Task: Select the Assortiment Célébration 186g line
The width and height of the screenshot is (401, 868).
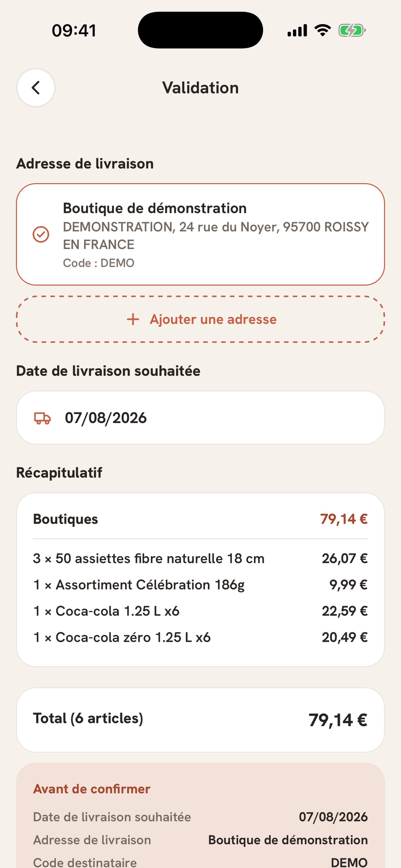Action: pos(200,585)
